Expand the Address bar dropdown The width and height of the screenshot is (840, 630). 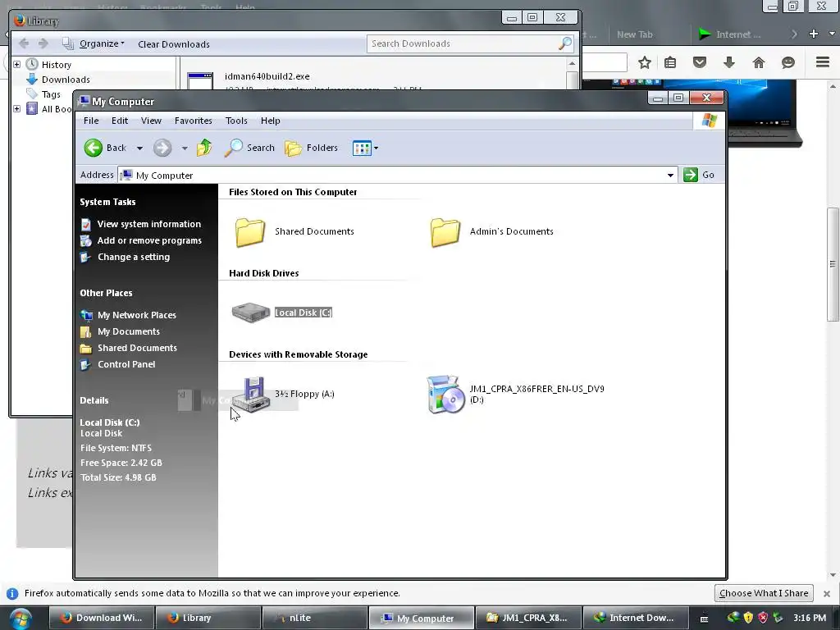click(x=670, y=176)
